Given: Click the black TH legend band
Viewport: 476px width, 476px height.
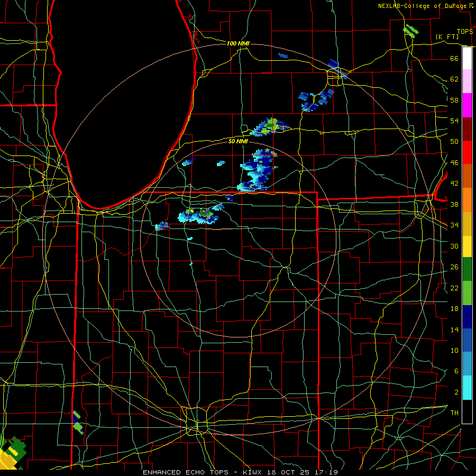Looking at the screenshot, I should coord(467,411).
